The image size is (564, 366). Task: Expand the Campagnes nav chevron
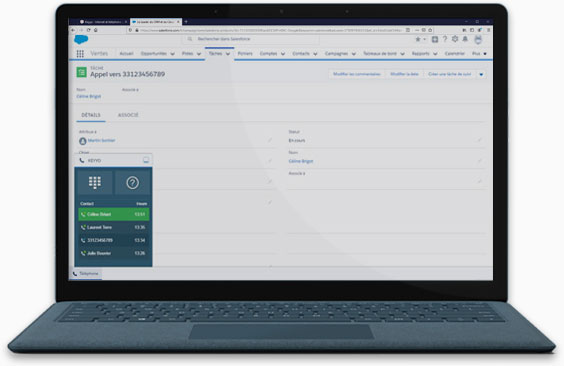point(354,54)
